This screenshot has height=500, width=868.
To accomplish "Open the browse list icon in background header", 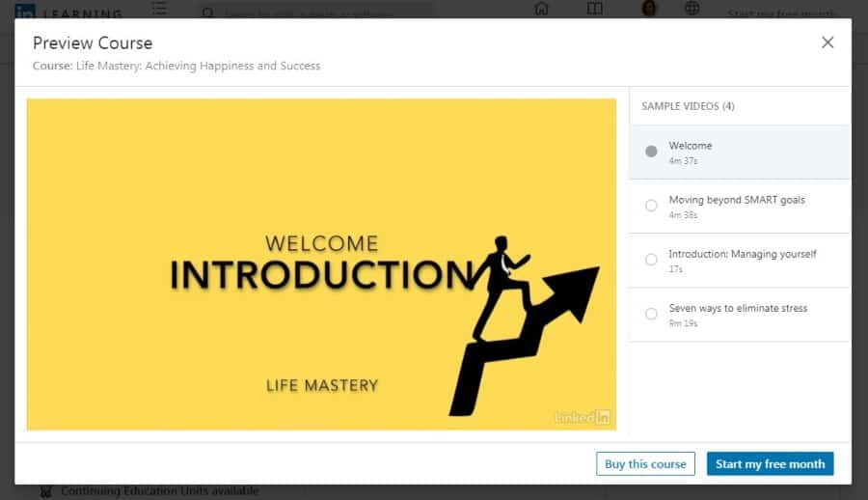I will point(159,9).
